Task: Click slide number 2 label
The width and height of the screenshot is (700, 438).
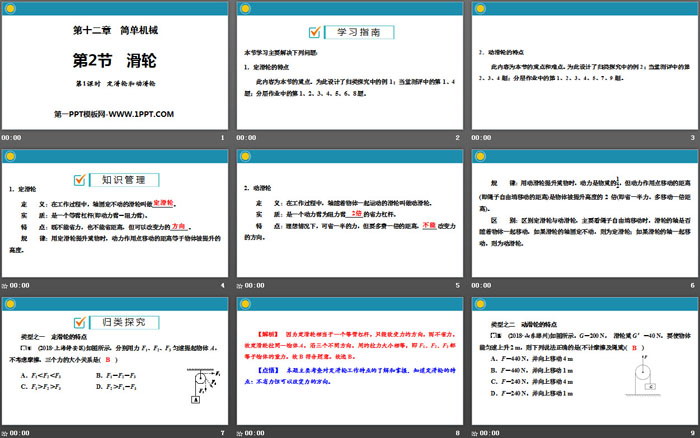Action: (x=458, y=138)
